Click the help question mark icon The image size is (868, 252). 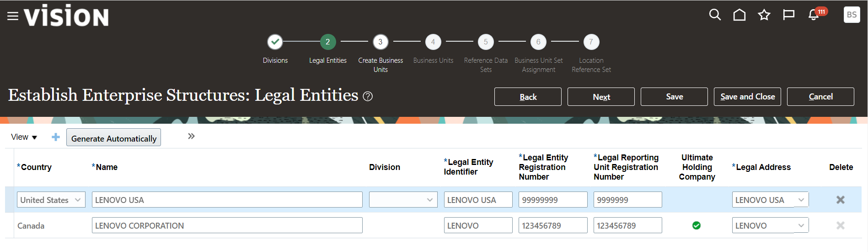(x=368, y=96)
